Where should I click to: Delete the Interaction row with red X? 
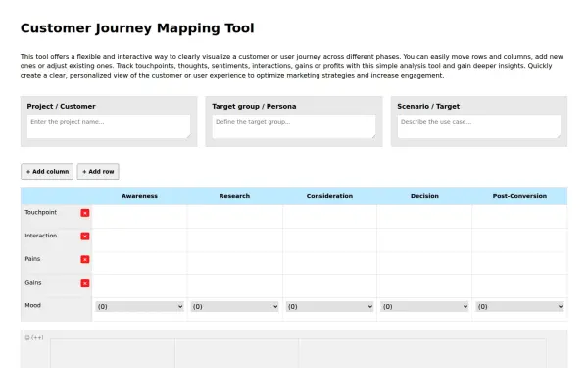point(85,237)
